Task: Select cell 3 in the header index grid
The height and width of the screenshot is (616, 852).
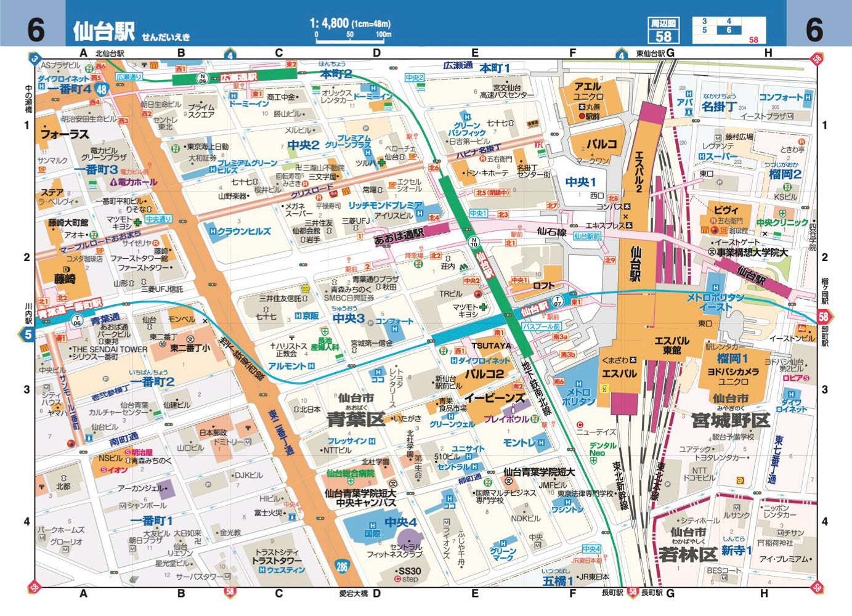Action: [x=705, y=22]
